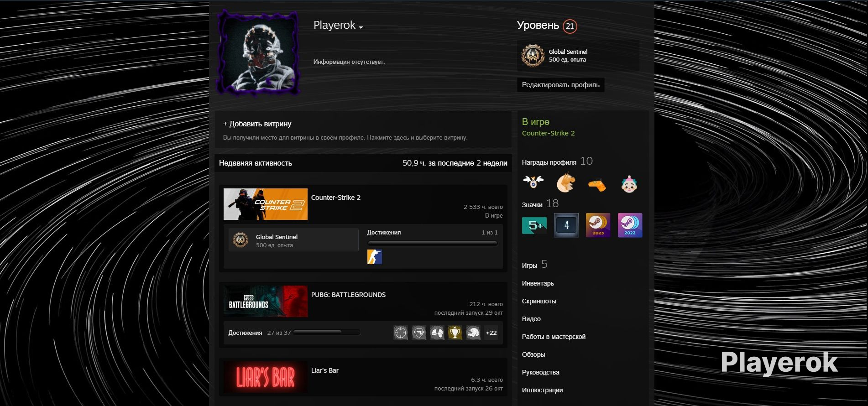Open the Counter-Strike 2 link under В игре
This screenshot has width=868, height=406.
click(x=549, y=133)
